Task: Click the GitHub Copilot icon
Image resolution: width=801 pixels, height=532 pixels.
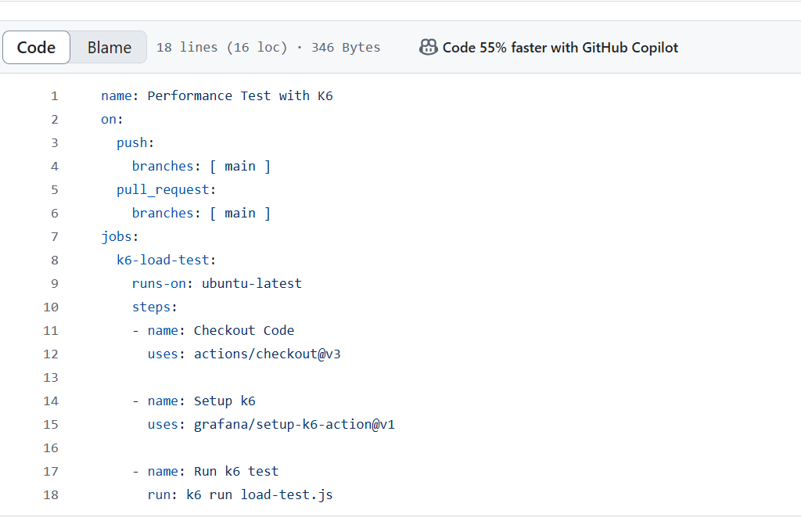Action: 428,48
